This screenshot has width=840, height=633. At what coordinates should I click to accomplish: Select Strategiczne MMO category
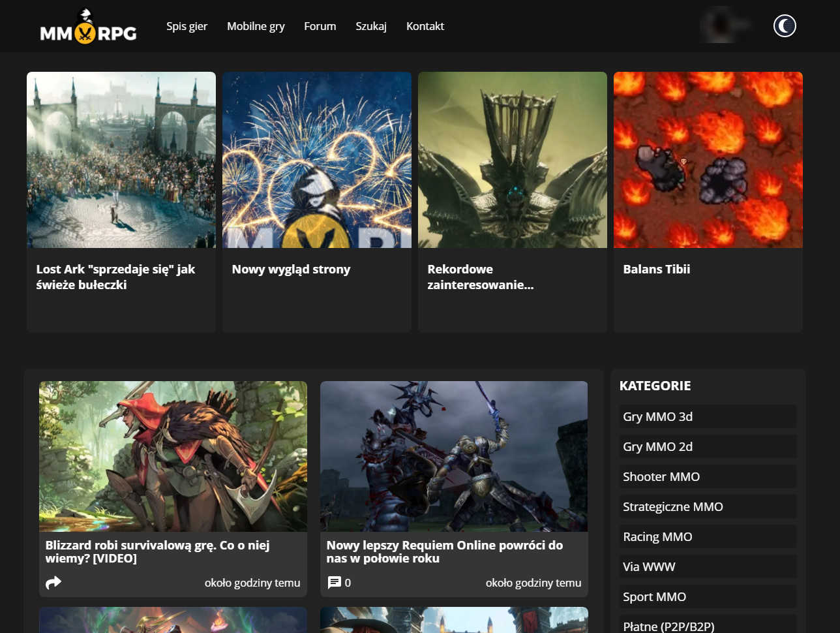(x=708, y=506)
